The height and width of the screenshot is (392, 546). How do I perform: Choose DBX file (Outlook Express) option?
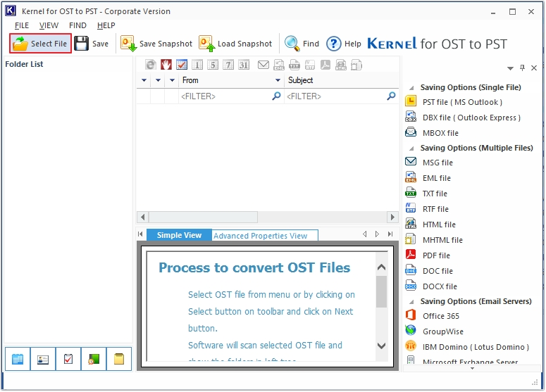click(x=463, y=118)
